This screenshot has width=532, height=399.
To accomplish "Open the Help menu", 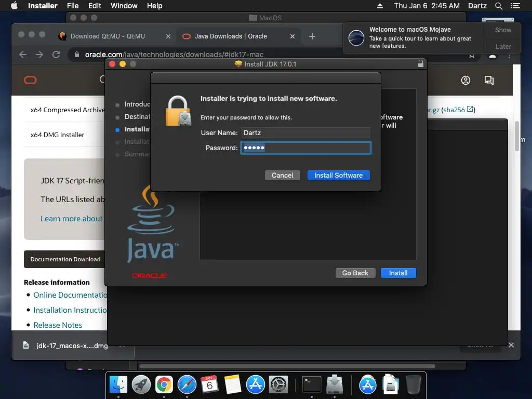I will [154, 6].
